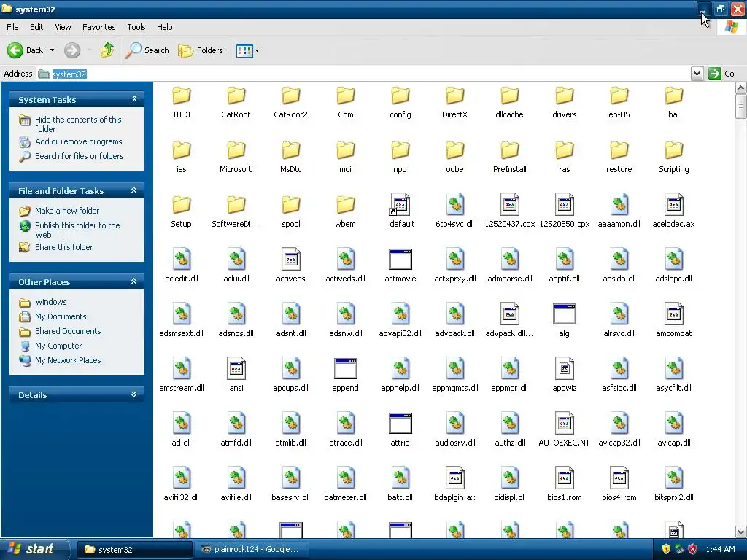
Task: Open the Help menu
Action: (164, 27)
